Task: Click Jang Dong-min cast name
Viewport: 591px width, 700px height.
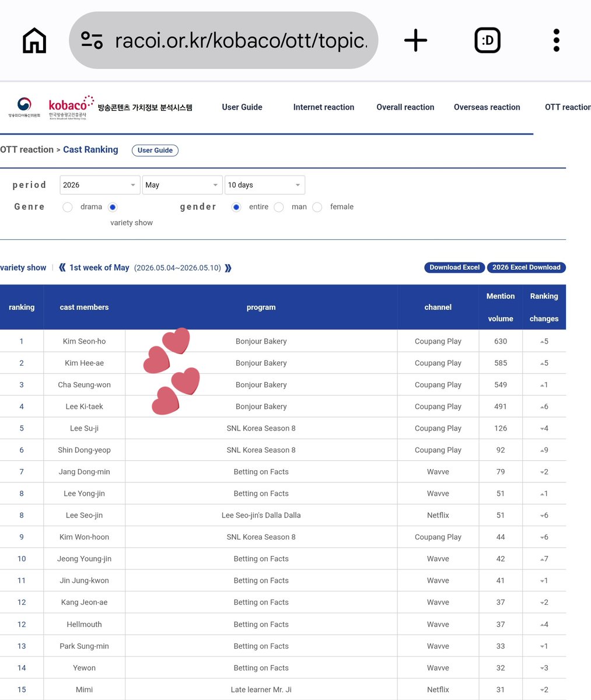Action: (84, 472)
